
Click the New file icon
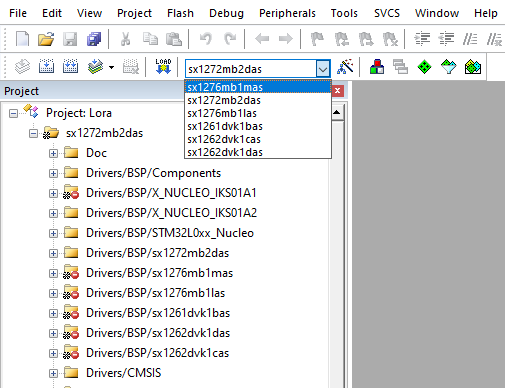click(x=22, y=39)
